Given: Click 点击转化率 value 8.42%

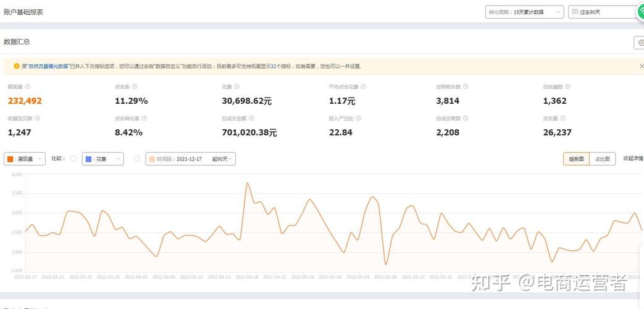Looking at the screenshot, I should point(128,133).
